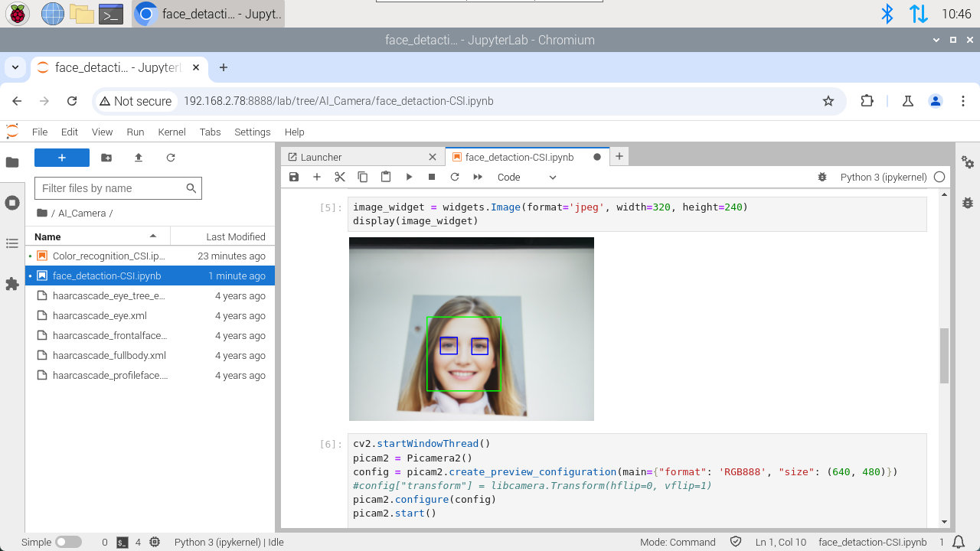Open the File Browser sidebar tab

click(x=12, y=162)
